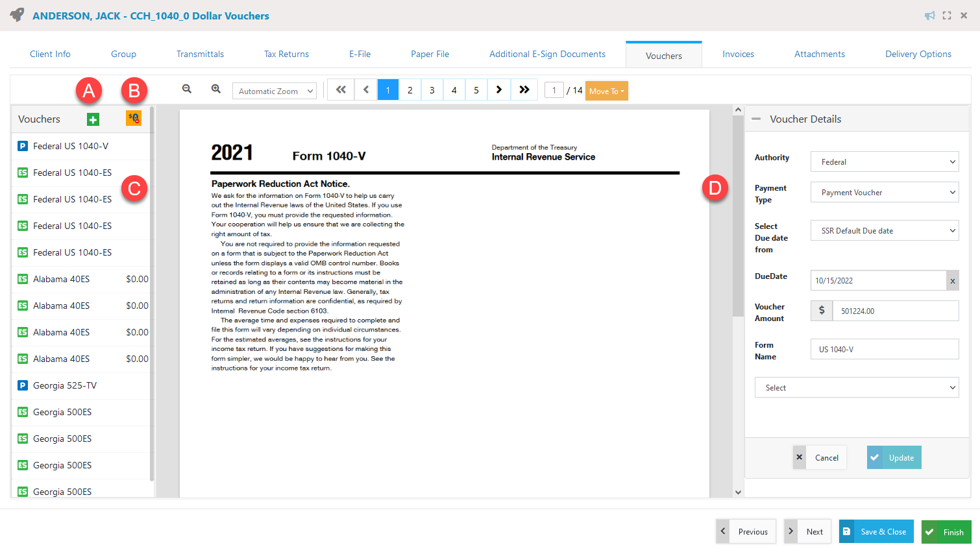
Task: Select the Georgia 525-TV voucher
Action: point(65,385)
